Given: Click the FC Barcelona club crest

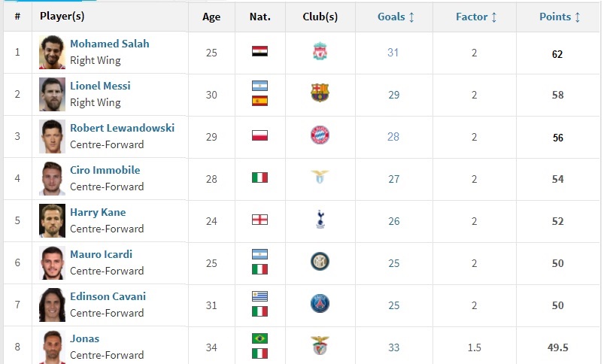Looking at the screenshot, I should tap(320, 93).
